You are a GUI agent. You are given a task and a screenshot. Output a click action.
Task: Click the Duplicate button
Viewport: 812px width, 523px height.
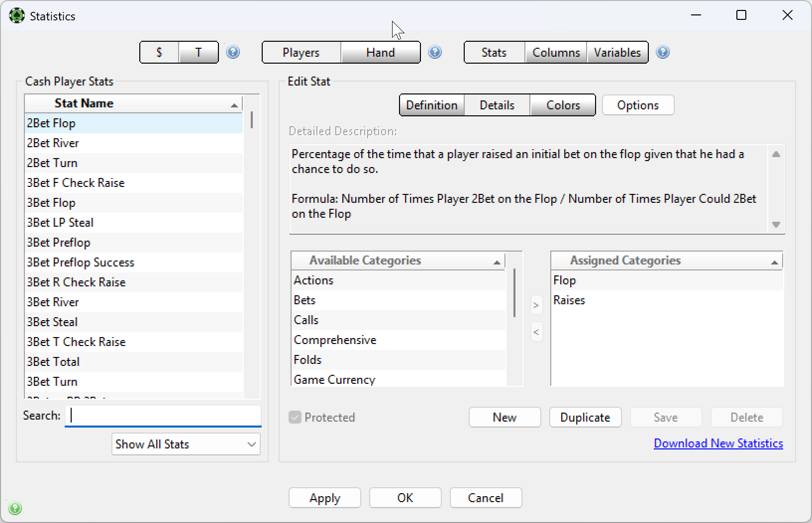585,417
